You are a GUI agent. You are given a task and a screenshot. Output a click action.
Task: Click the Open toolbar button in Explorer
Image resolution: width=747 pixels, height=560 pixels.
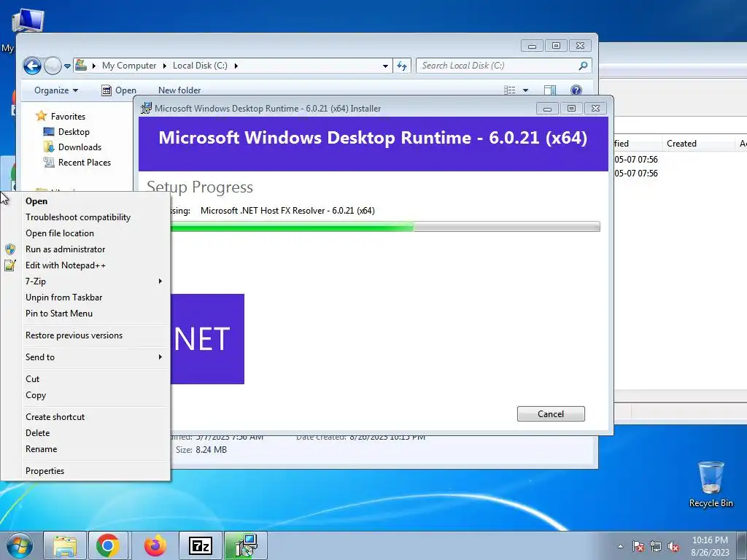click(x=119, y=90)
